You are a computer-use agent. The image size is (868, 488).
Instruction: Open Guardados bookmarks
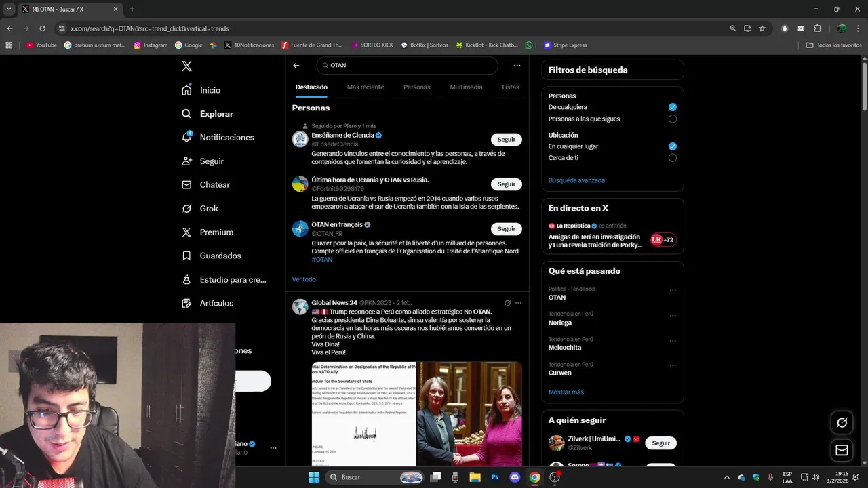tap(212, 256)
